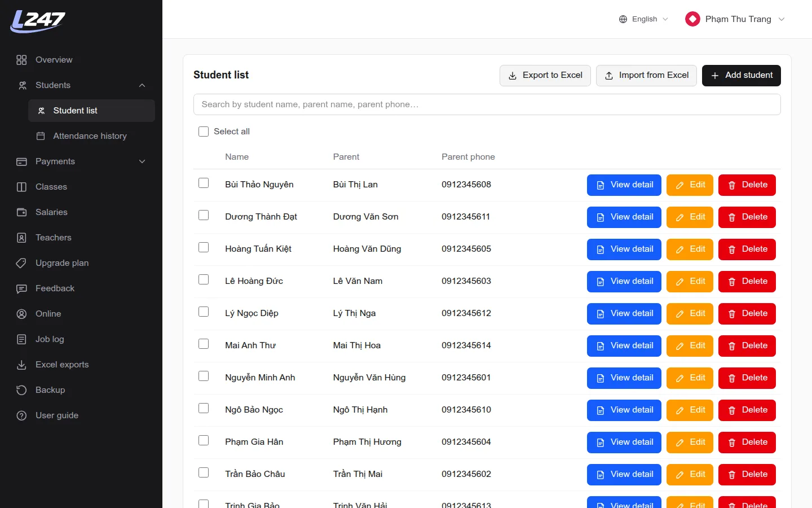The width and height of the screenshot is (812, 508).
Task: Click the L247 logo
Action: click(x=38, y=21)
